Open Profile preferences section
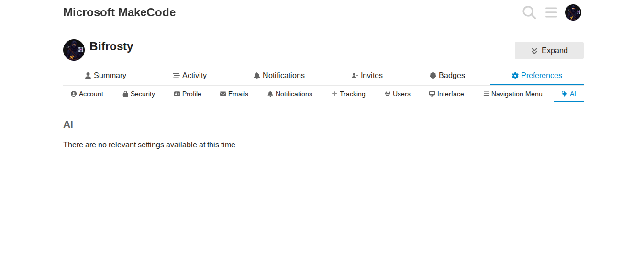The height and width of the screenshot is (279, 644). [x=188, y=94]
